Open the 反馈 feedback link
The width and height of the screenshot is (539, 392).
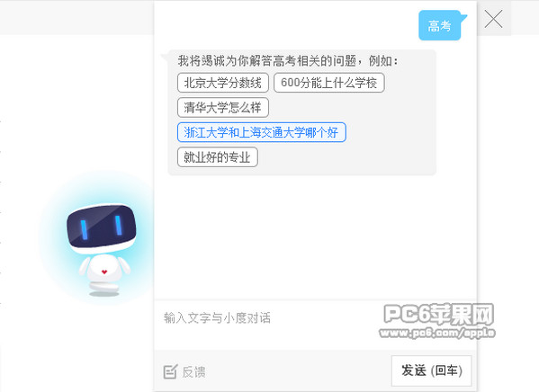coord(193,372)
